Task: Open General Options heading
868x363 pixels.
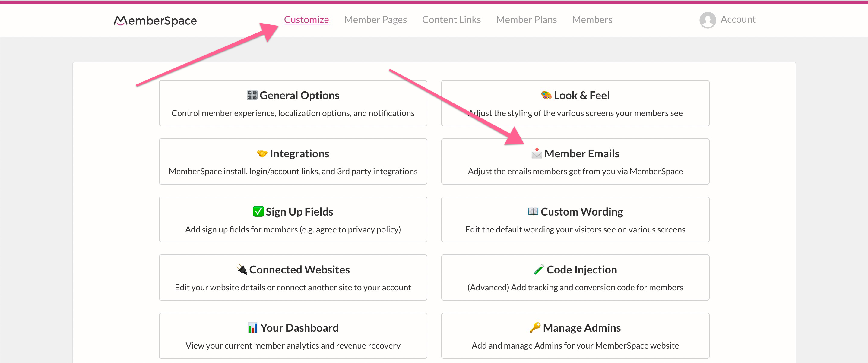Action: (x=299, y=95)
